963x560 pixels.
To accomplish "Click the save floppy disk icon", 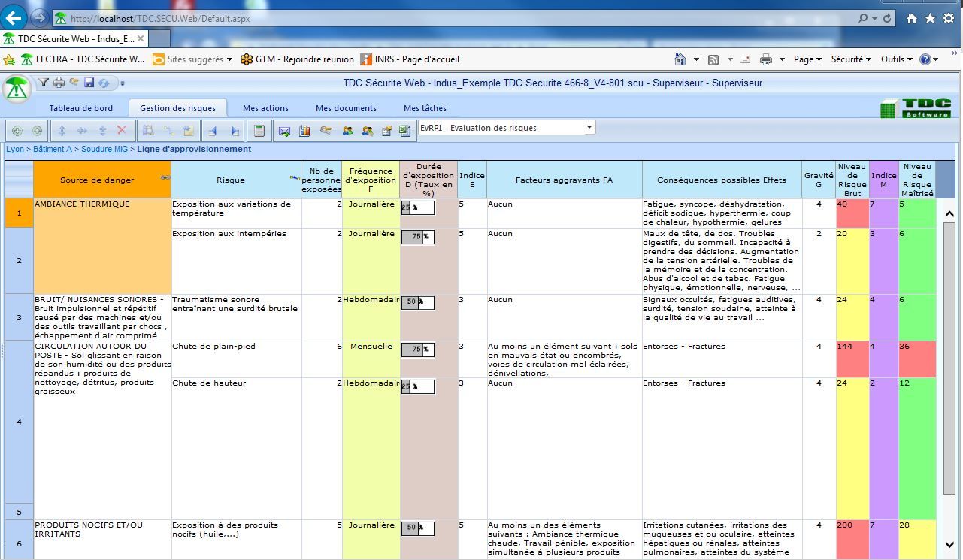I will point(89,83).
